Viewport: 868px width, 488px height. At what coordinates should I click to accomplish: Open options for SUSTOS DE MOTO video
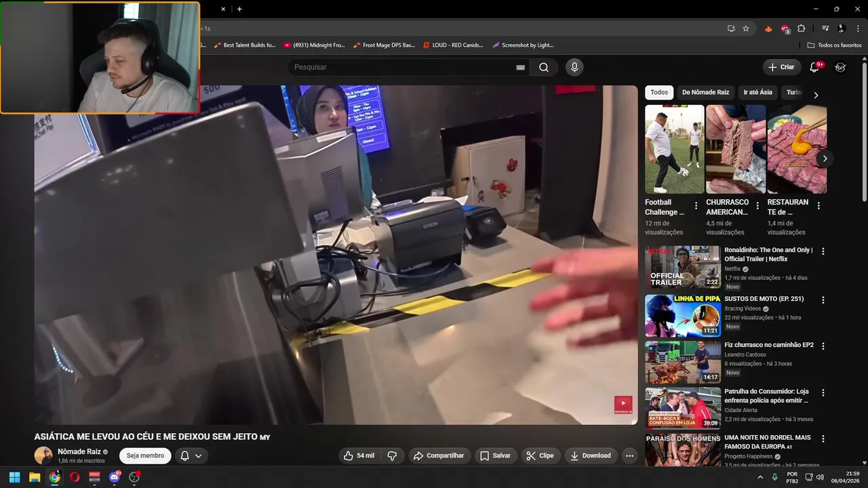point(823,300)
